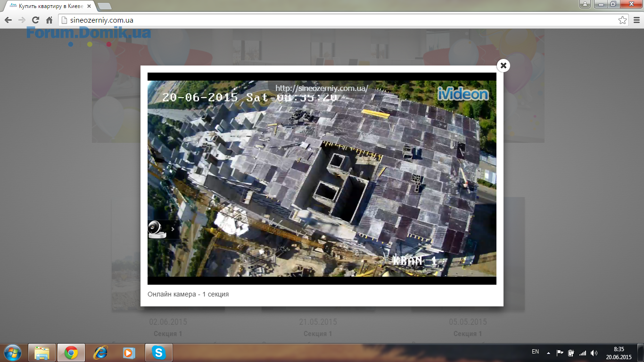The width and height of the screenshot is (644, 362).
Task: Open Windows Explorer from the taskbar
Action: [x=41, y=353]
